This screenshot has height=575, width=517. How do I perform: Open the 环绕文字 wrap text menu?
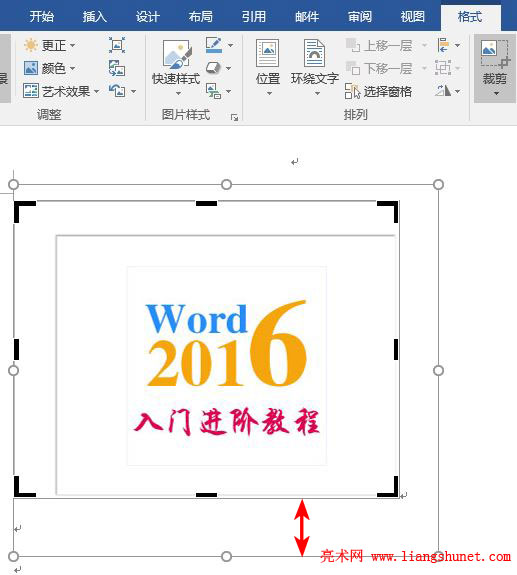point(315,68)
